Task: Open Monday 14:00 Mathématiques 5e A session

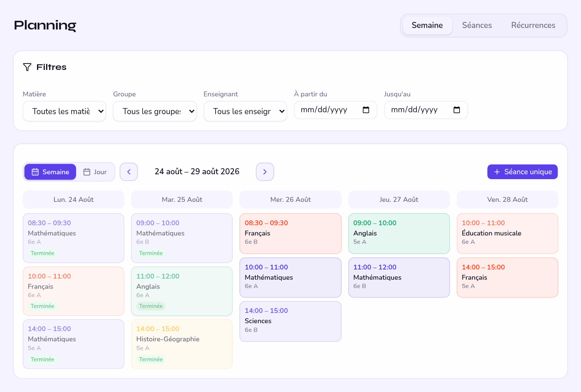Action: point(73,344)
